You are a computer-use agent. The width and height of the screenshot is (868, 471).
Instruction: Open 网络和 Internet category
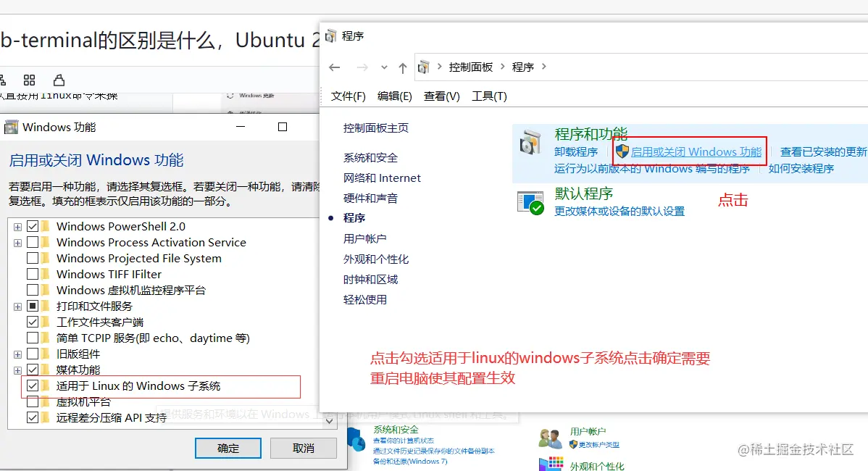tap(382, 178)
